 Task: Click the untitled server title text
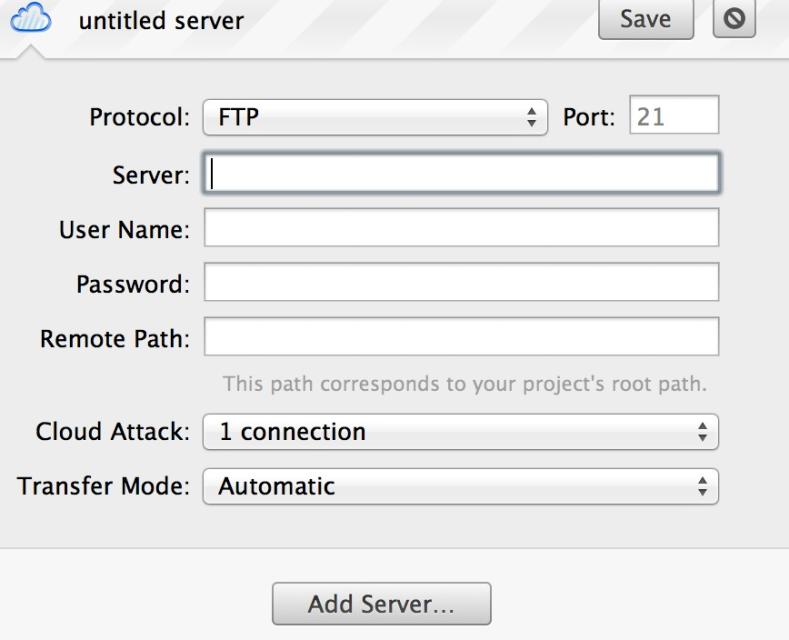coord(161,21)
